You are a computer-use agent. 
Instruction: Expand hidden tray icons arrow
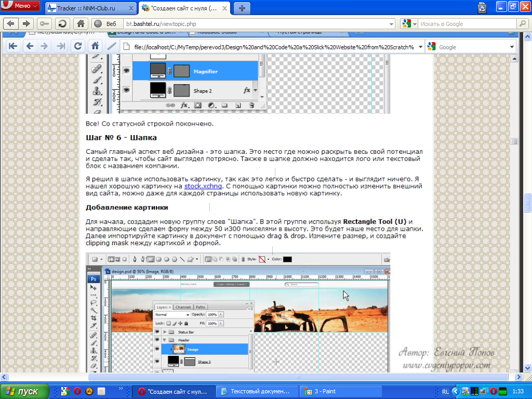tap(456, 392)
